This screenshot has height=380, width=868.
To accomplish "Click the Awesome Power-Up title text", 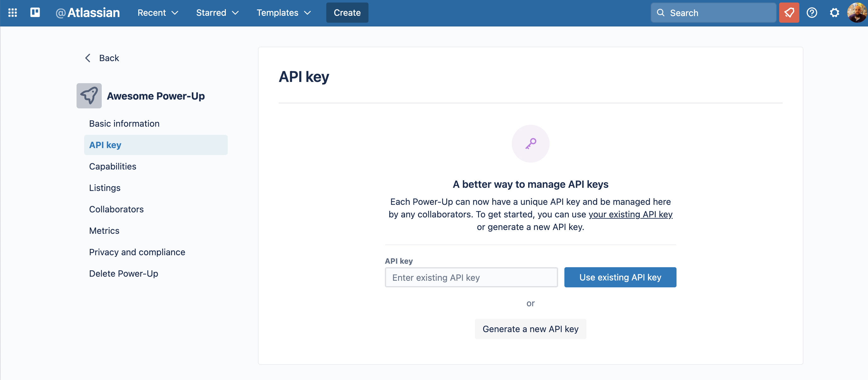I will (156, 96).
